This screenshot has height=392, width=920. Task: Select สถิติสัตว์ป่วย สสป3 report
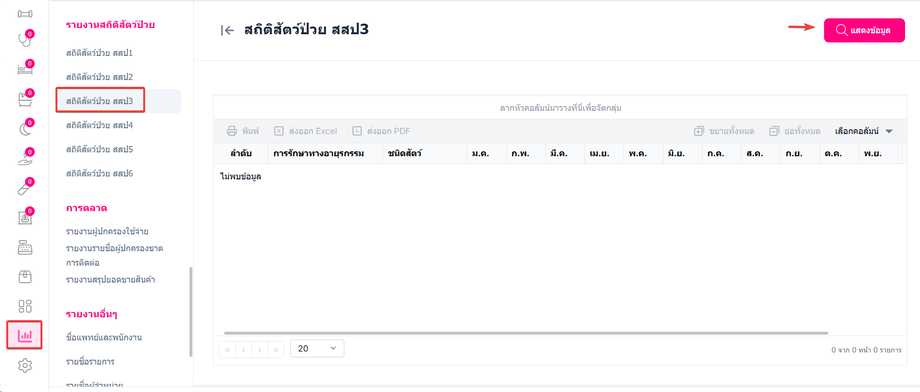tap(100, 101)
